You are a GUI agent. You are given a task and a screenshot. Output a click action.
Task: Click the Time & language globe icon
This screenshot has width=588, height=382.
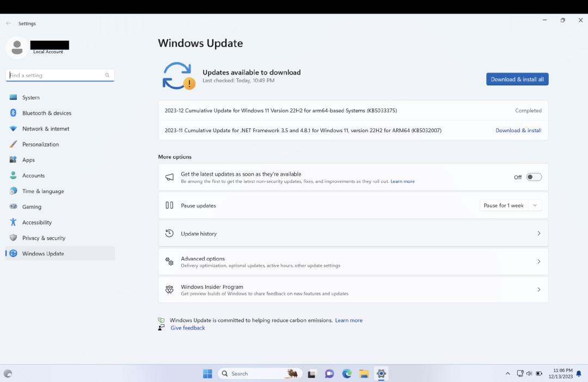(x=13, y=191)
